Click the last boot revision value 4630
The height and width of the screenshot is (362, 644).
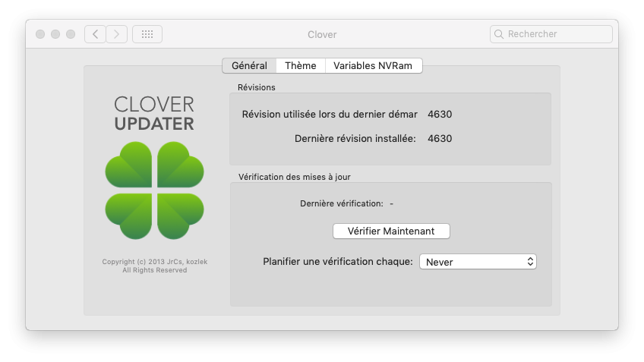pos(440,114)
